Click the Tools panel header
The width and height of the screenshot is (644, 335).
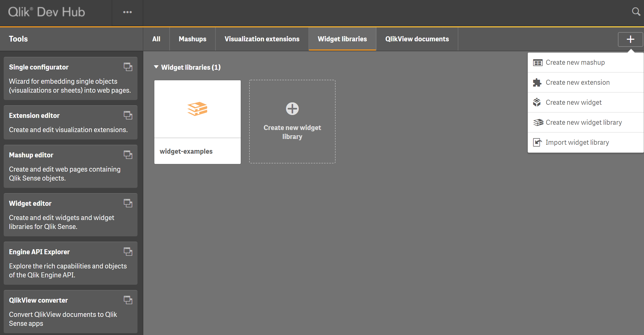[18, 39]
